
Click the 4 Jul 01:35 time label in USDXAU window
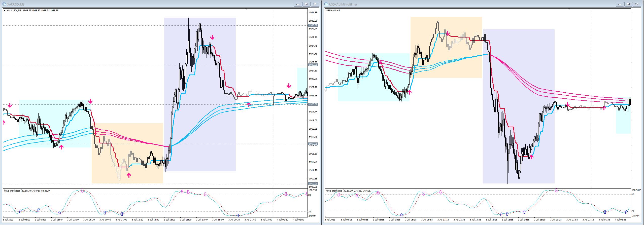coord(604,220)
